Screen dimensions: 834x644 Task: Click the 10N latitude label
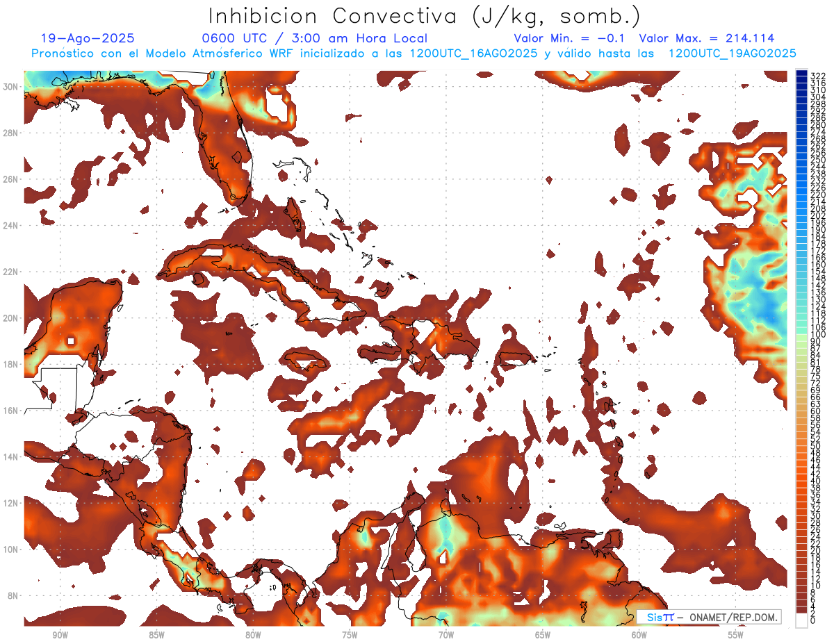pos(11,550)
